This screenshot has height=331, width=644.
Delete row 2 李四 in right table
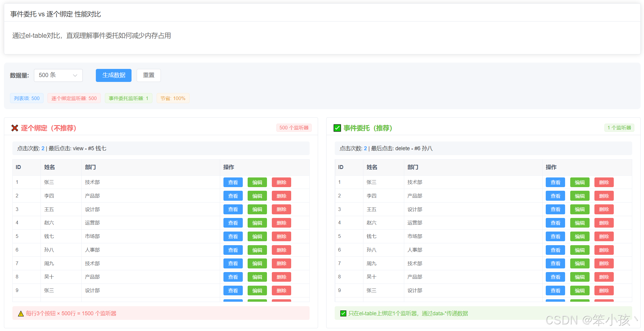[x=604, y=196]
